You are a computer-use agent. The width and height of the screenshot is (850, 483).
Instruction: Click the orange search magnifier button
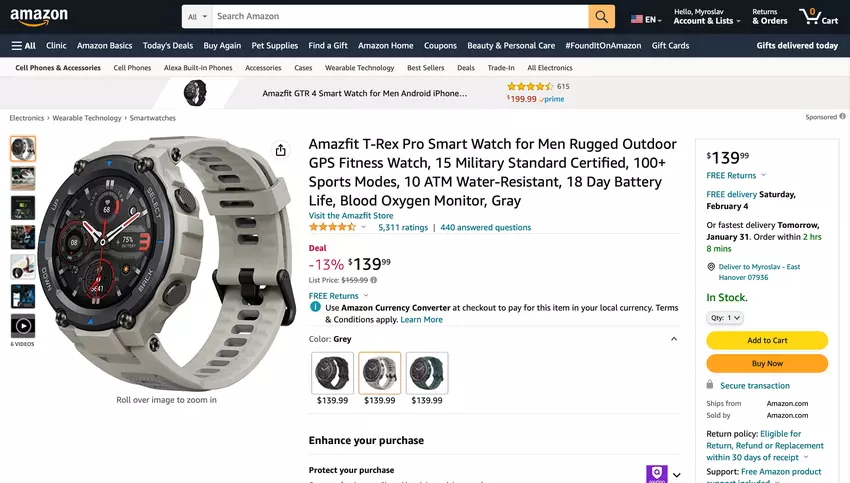pos(601,17)
